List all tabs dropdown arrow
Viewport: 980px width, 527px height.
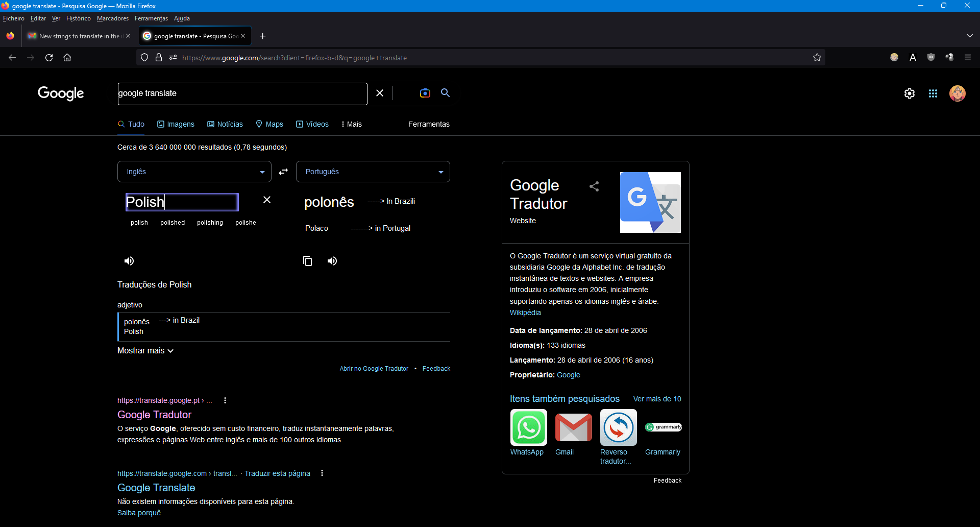[x=969, y=36]
